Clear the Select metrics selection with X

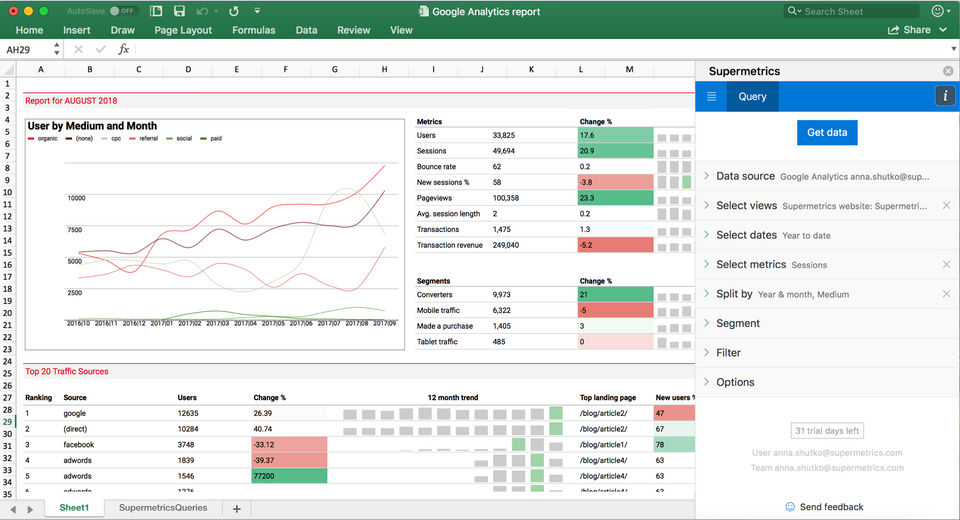point(947,265)
